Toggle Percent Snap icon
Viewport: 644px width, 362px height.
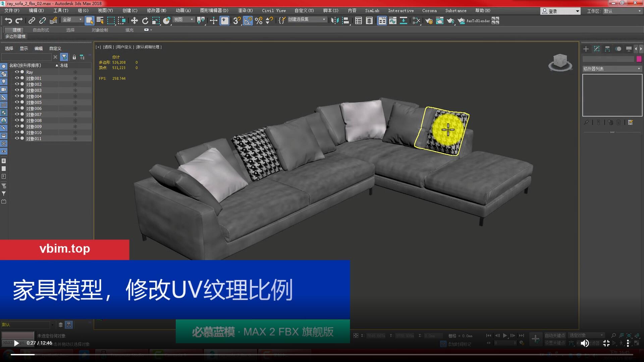coord(258,21)
